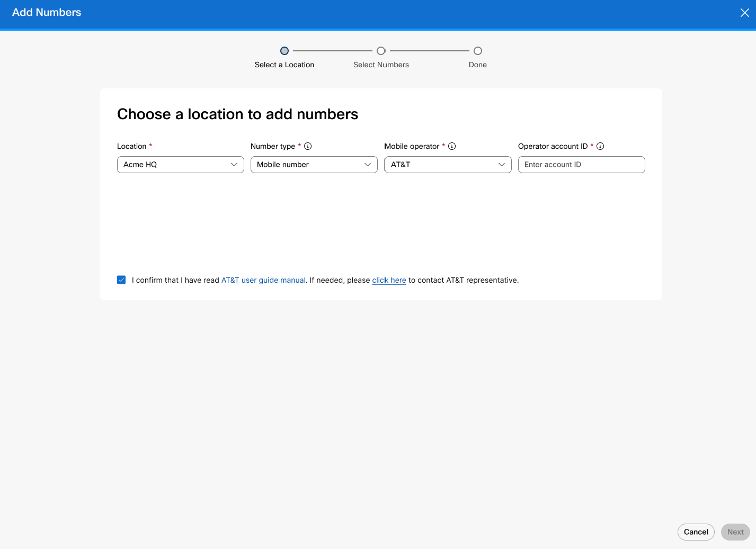Click the Operator account ID info icon
This screenshot has width=756, height=549.
coord(601,146)
